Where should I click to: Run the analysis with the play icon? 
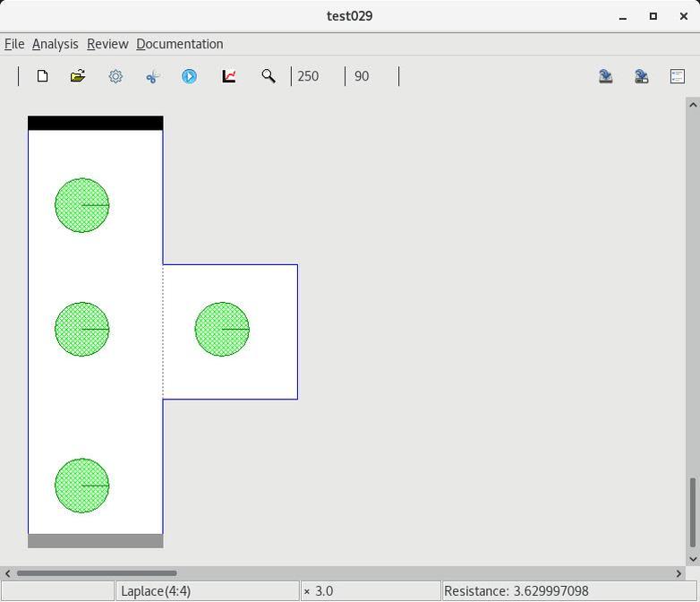click(x=189, y=76)
